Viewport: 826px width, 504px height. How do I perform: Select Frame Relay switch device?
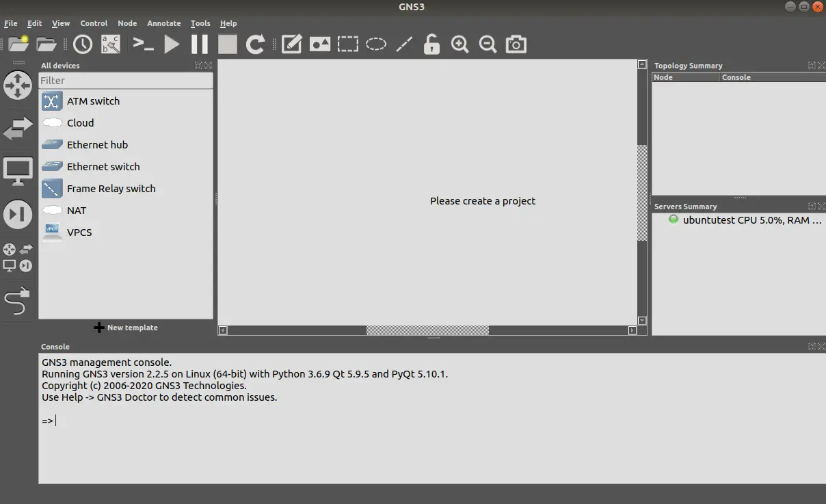[126, 189]
